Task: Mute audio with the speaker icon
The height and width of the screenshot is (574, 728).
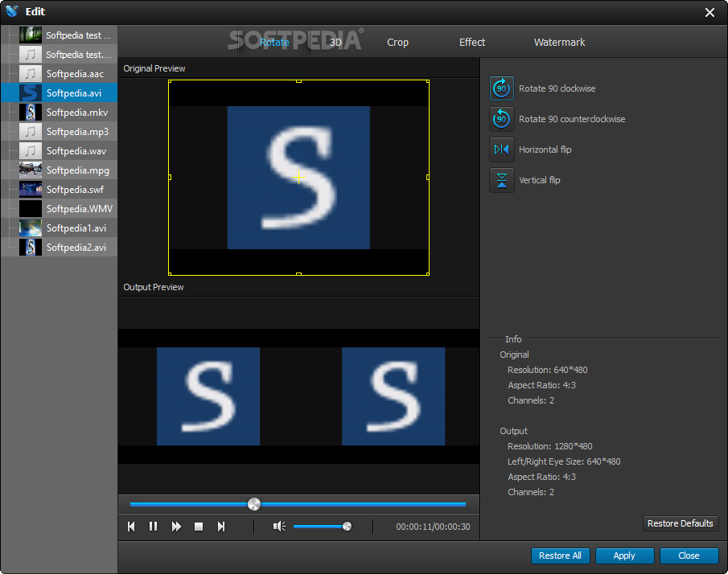Action: [x=279, y=527]
